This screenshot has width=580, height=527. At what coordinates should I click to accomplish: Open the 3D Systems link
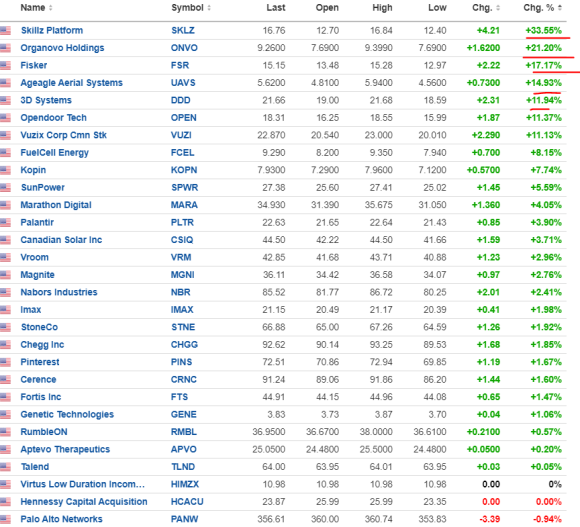click(46, 100)
